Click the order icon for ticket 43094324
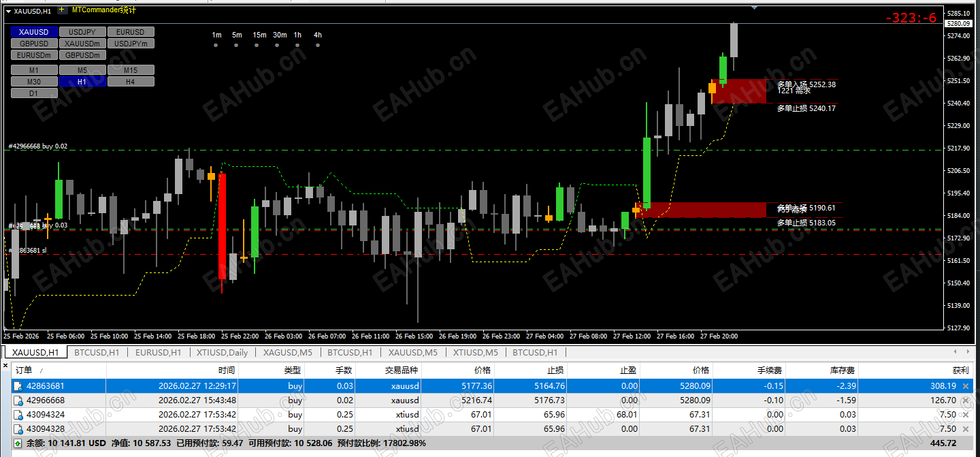980x457 pixels. [18, 415]
